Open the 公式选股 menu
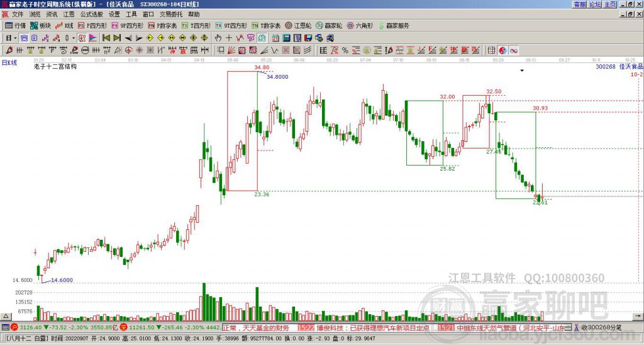The height and width of the screenshot is (345, 644). click(x=92, y=14)
